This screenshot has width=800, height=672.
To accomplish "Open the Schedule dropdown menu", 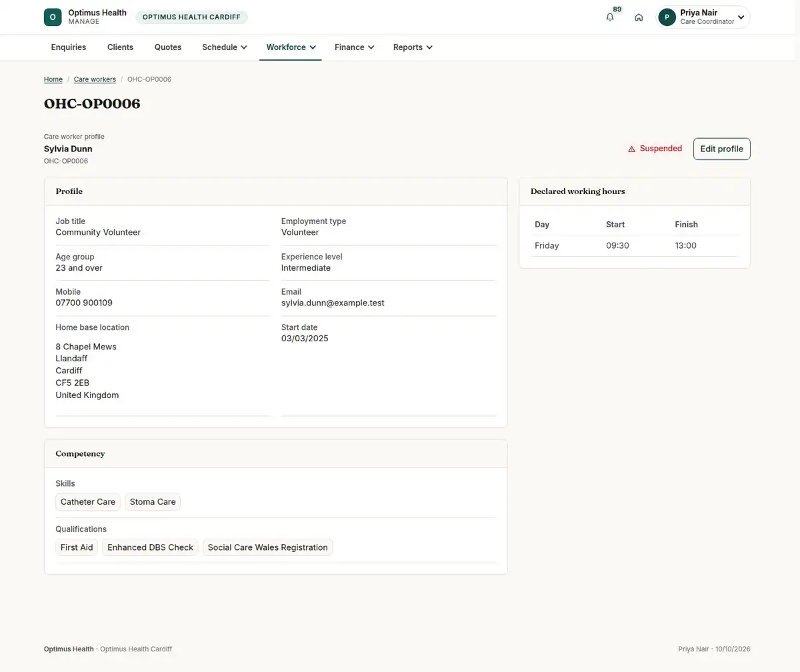I will pyautogui.click(x=225, y=47).
